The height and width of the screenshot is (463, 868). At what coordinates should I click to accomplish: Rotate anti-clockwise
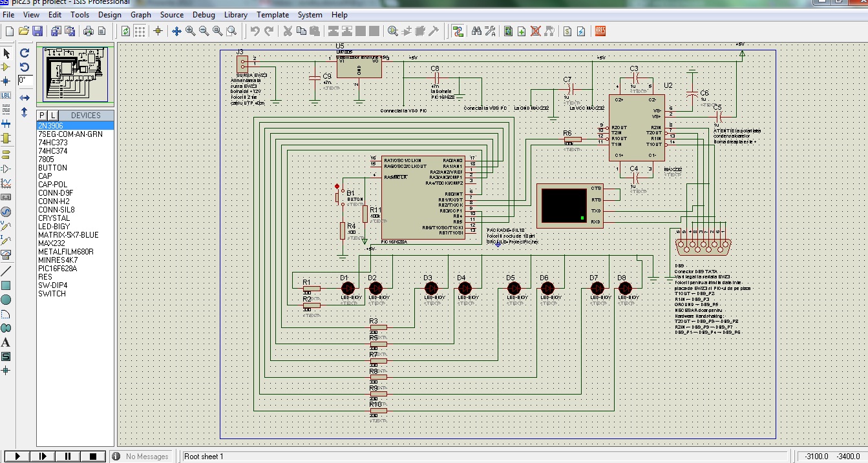point(25,67)
